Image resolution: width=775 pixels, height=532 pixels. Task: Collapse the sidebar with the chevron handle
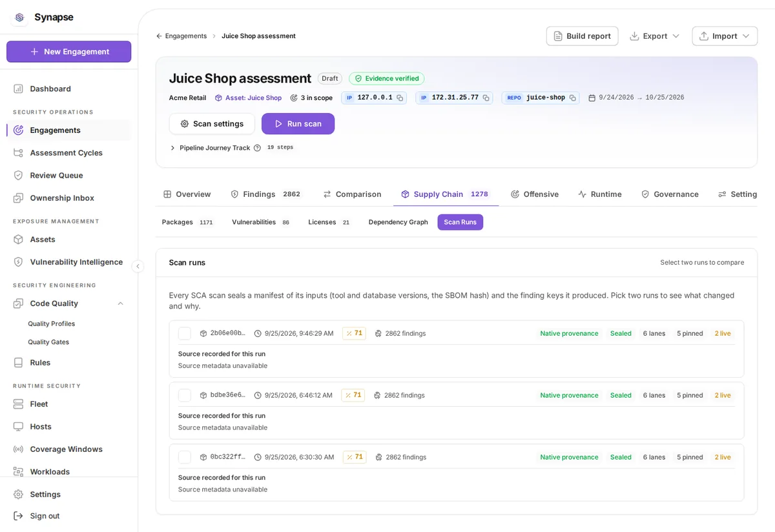pyautogui.click(x=138, y=266)
